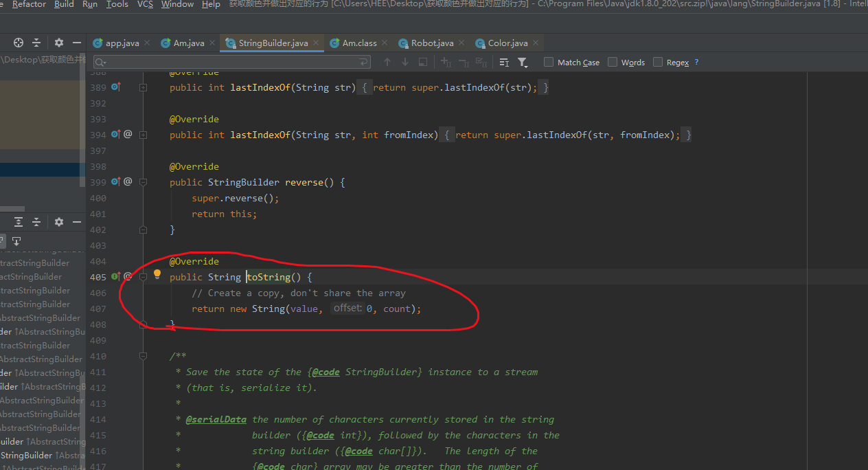Open the Robot.java tab
868x470 pixels.
[433, 43]
